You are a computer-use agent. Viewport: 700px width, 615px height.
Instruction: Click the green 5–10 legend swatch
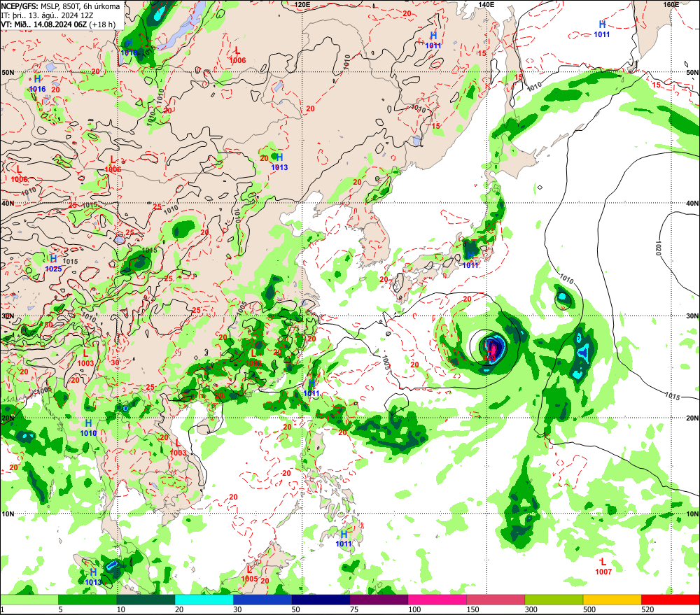tap(87, 600)
